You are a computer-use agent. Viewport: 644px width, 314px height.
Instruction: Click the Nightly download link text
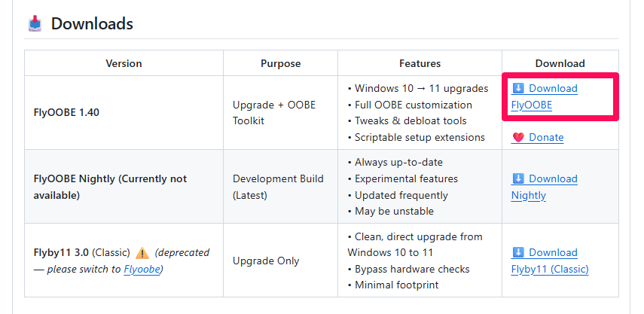coord(529,195)
